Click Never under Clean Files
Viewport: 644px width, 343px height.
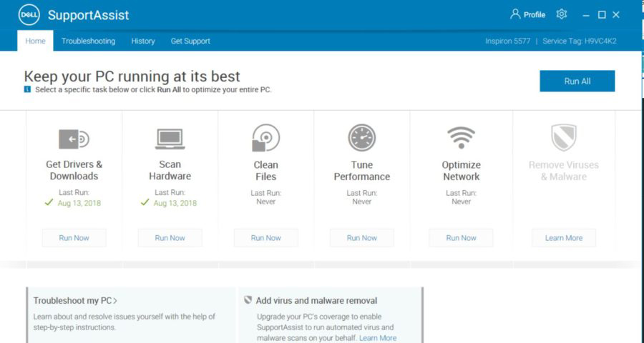(265, 202)
